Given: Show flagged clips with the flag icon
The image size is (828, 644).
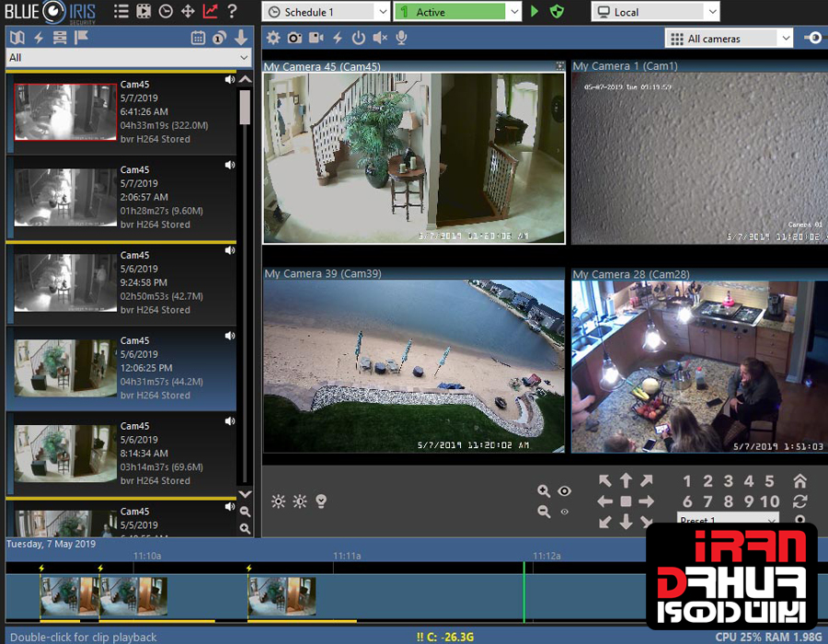Looking at the screenshot, I should click(x=81, y=38).
